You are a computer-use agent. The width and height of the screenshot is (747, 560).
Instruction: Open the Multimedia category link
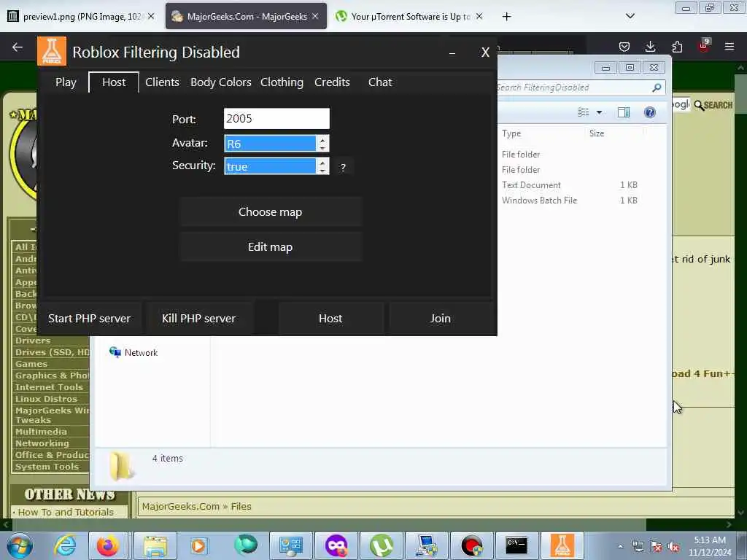point(41,432)
